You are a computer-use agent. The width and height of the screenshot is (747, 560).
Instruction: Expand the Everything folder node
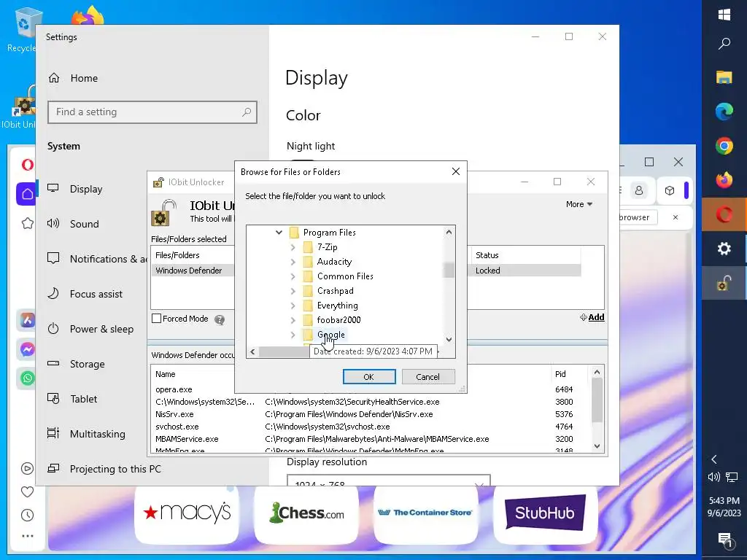(x=293, y=306)
